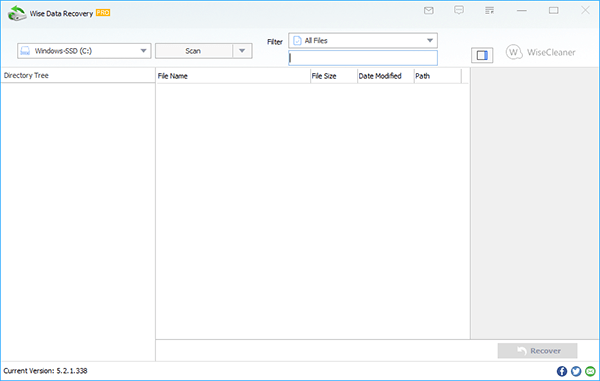Click the Directory Tree header
This screenshot has width=600, height=381.
point(78,75)
